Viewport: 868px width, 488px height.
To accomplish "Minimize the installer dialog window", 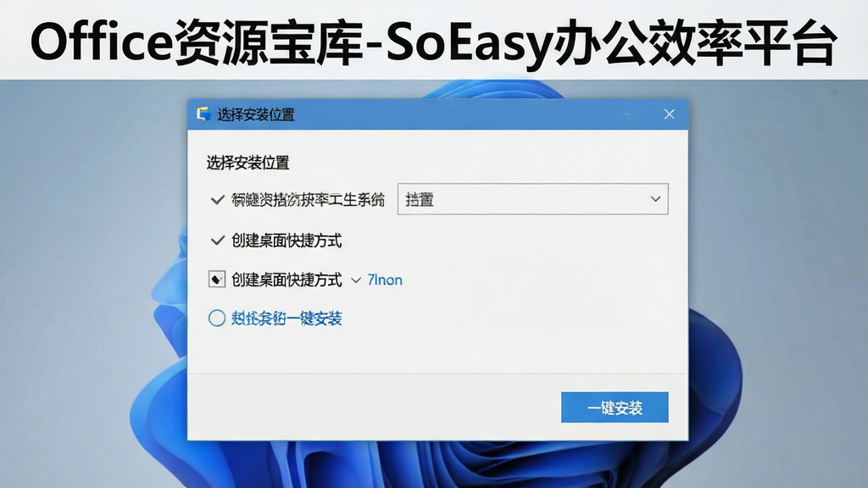I will click(x=626, y=114).
